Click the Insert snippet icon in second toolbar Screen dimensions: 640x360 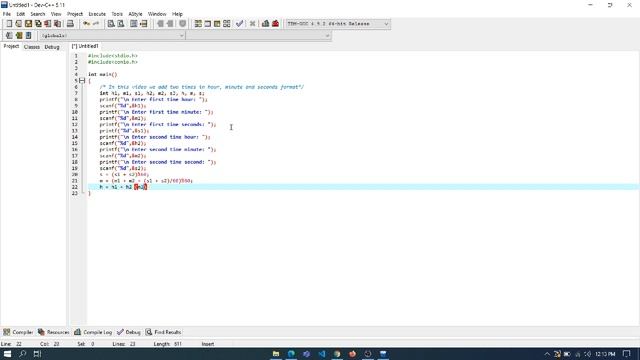tap(9, 36)
